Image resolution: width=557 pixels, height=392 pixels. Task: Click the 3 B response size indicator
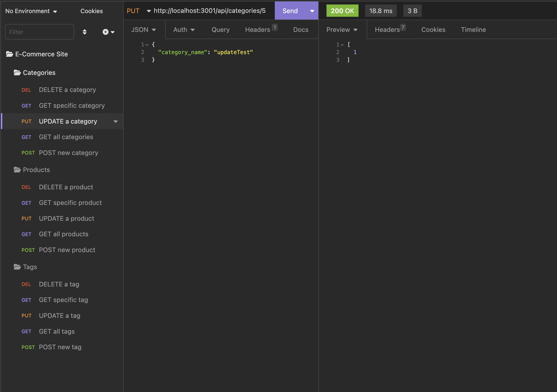click(412, 11)
